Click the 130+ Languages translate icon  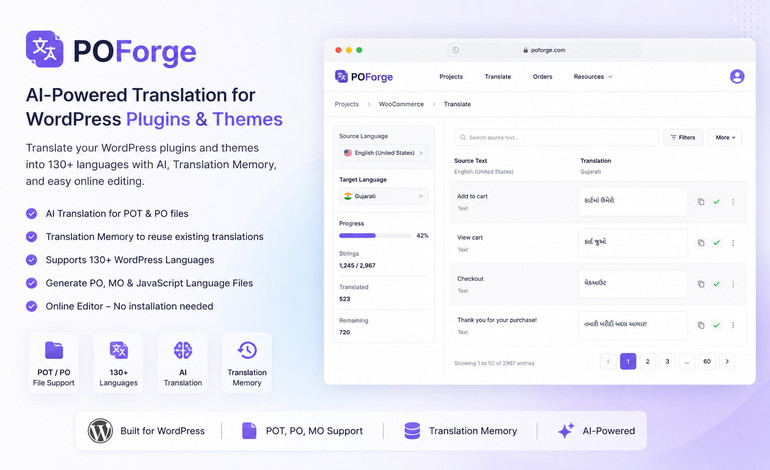coord(118,350)
